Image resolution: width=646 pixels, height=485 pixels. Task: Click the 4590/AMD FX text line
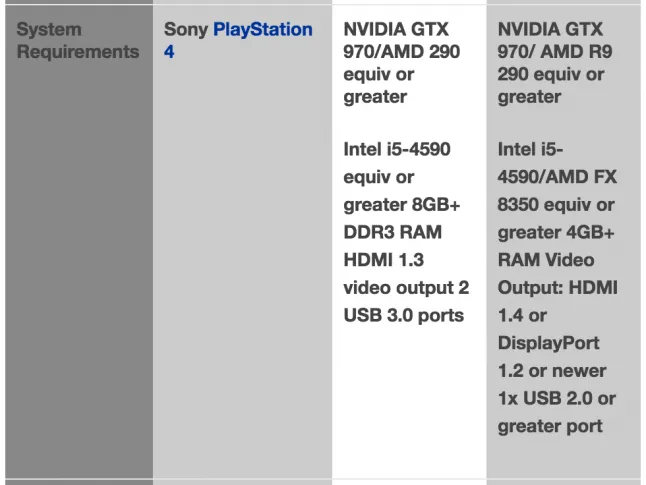click(557, 177)
